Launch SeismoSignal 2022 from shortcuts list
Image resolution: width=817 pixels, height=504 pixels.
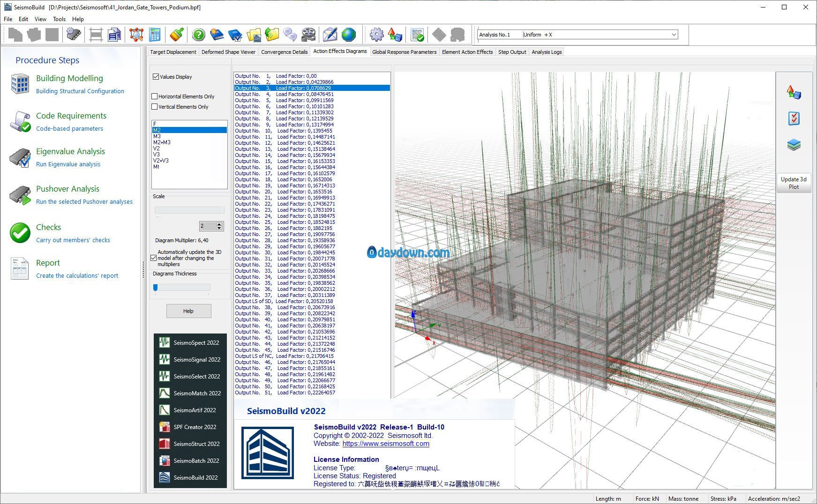coord(190,359)
